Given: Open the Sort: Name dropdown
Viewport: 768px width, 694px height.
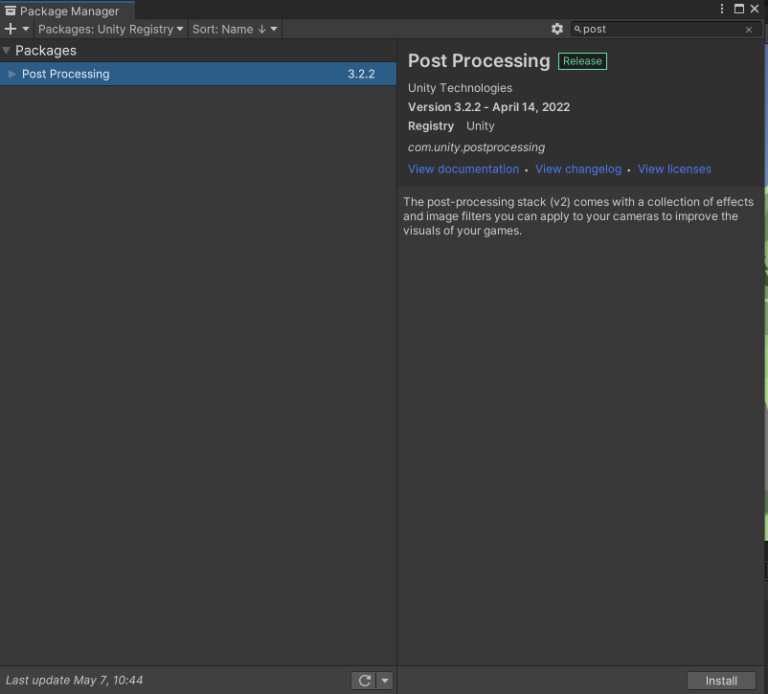Looking at the screenshot, I should click(x=234, y=29).
